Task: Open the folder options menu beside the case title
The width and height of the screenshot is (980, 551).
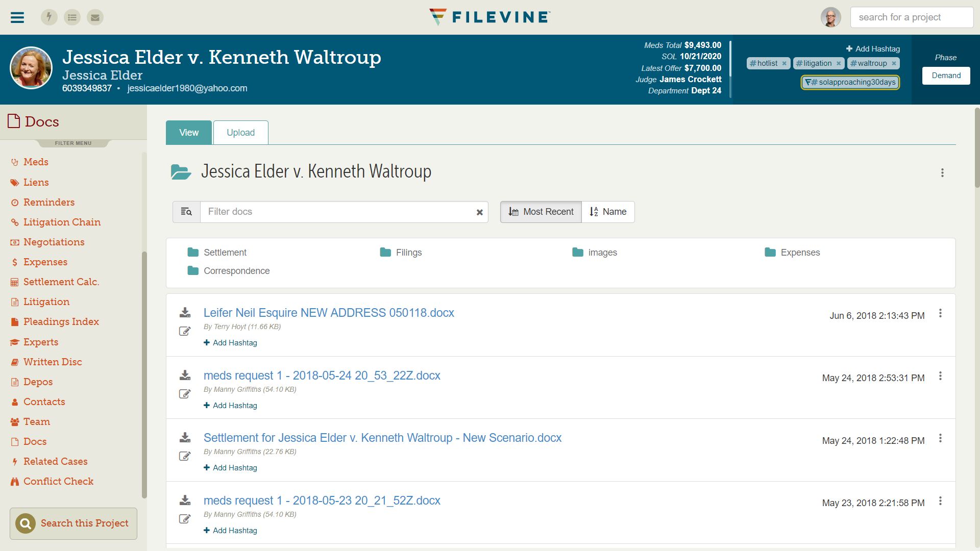Action: coord(942,173)
